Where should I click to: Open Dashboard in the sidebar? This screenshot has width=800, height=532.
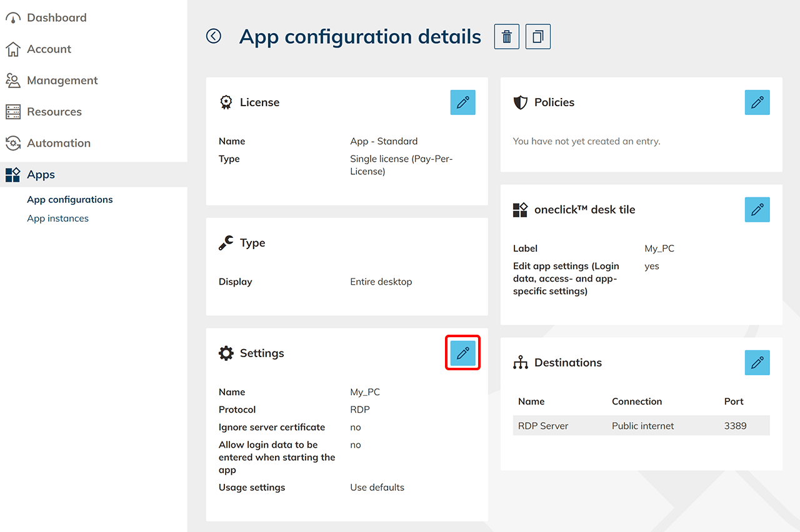[56, 18]
